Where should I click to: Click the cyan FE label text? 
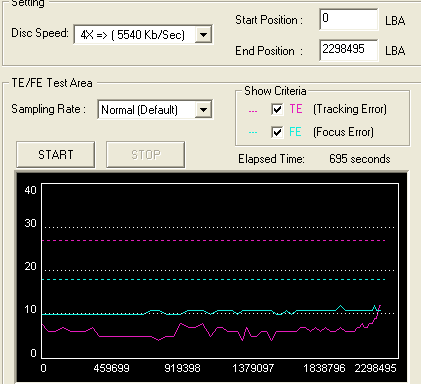[295, 132]
